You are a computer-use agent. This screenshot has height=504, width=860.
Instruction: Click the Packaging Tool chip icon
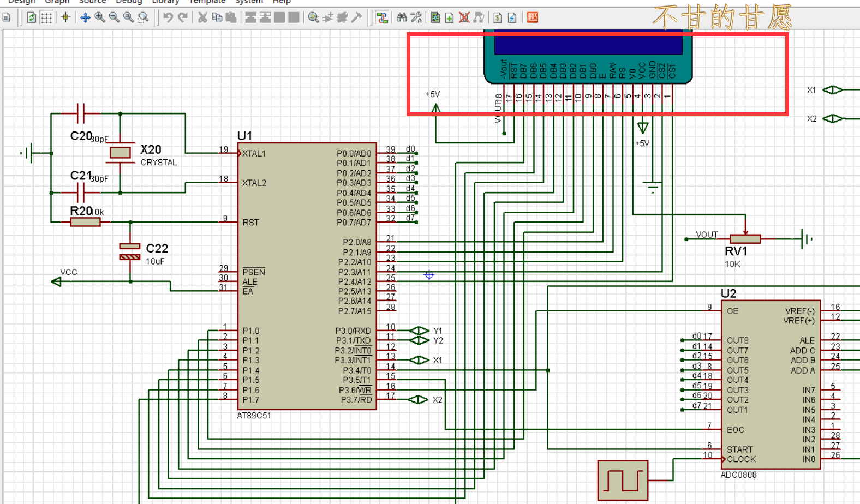[342, 17]
